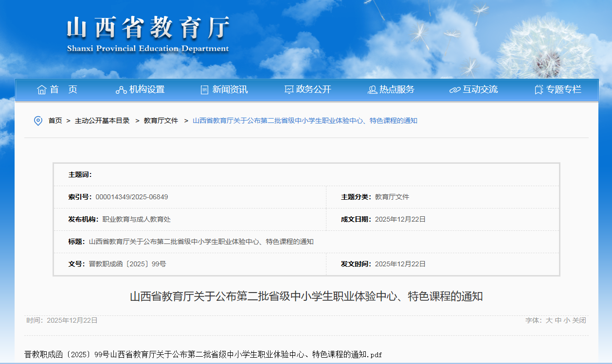Image resolution: width=612 pixels, height=364 pixels.
Task: Open the 新闻资讯 menu item
Action: [x=230, y=89]
